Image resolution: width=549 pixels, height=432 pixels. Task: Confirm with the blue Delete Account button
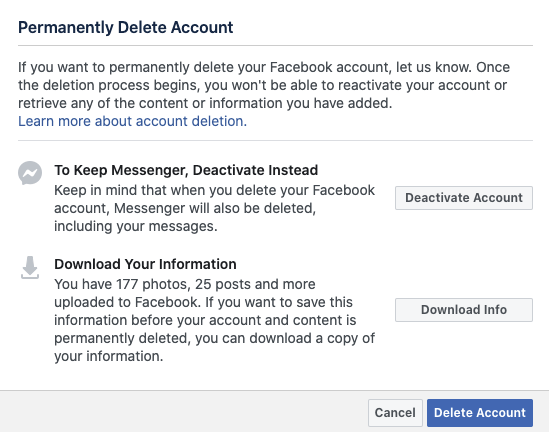(480, 413)
